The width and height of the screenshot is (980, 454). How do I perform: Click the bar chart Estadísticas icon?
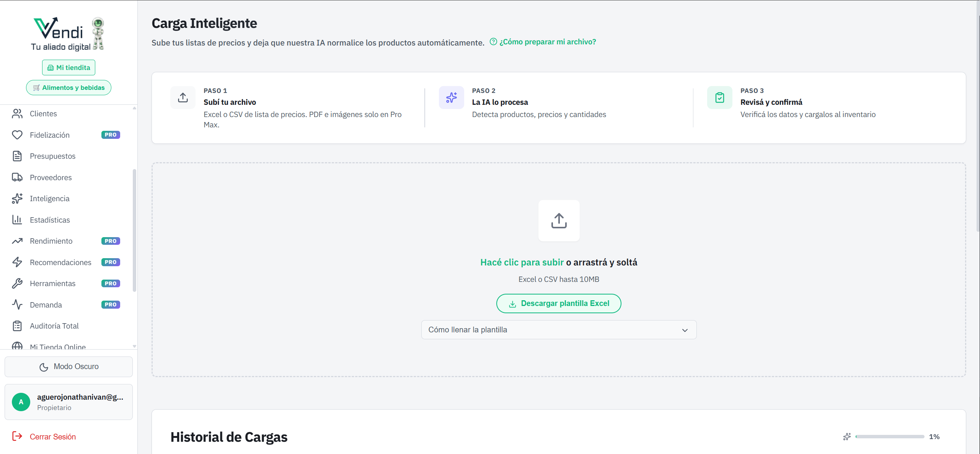(17, 220)
